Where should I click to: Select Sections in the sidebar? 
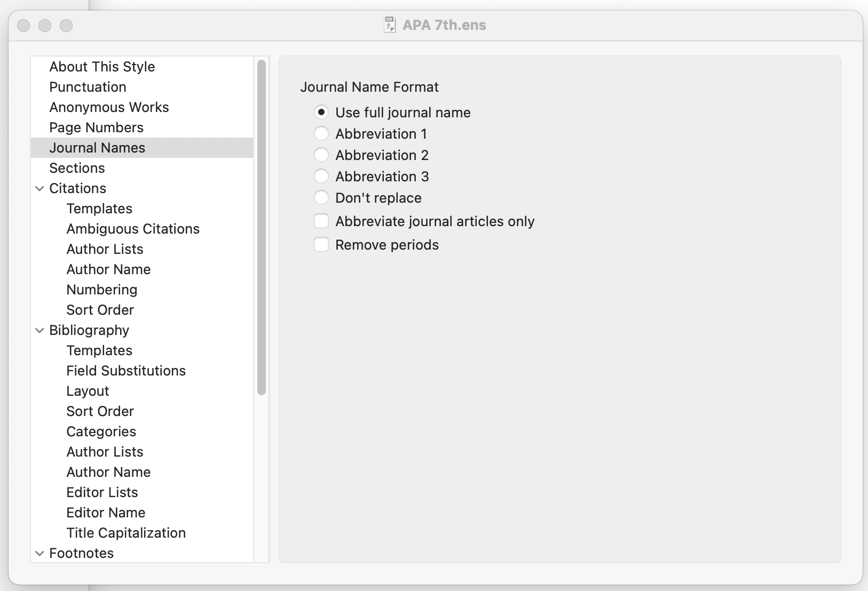(x=77, y=168)
